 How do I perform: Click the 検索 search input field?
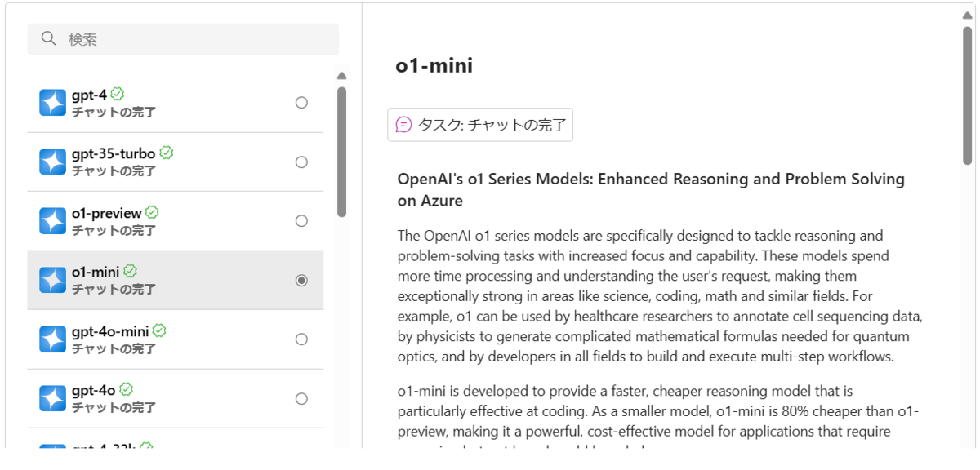183,39
